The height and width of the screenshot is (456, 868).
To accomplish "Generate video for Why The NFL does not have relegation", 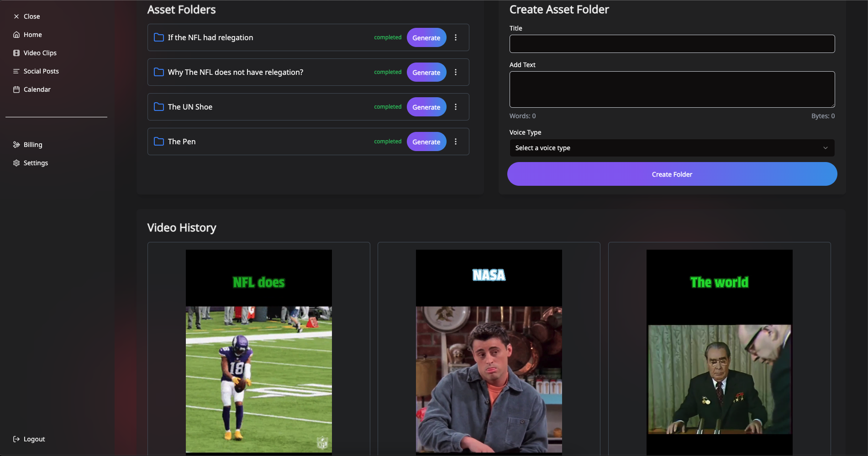I will pos(426,72).
